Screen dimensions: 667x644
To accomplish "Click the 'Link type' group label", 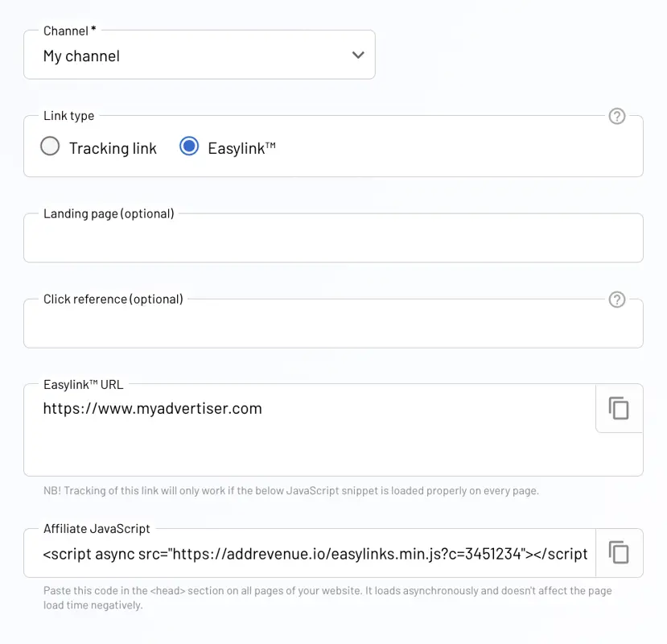I will tap(69, 116).
